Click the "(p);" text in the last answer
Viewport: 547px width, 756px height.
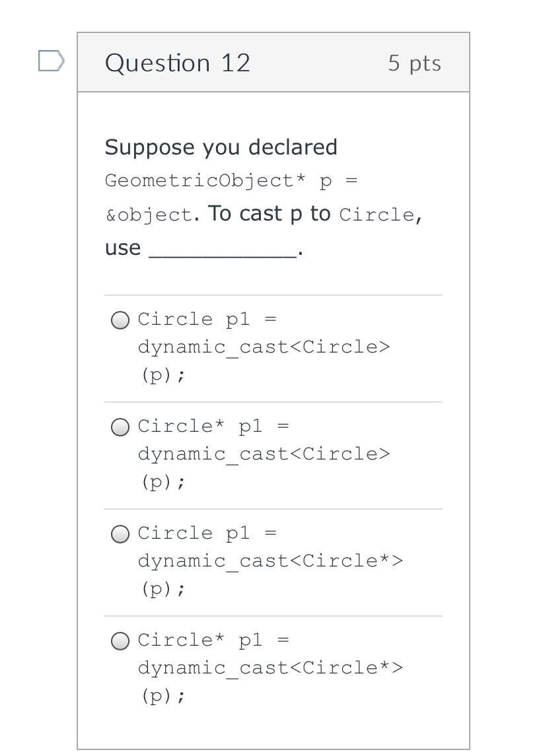[x=163, y=696]
